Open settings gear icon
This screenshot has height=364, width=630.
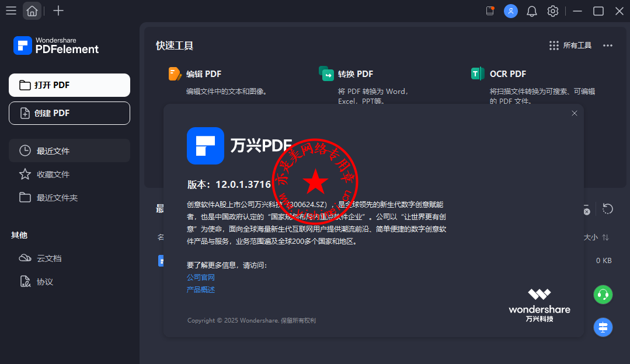(x=553, y=11)
